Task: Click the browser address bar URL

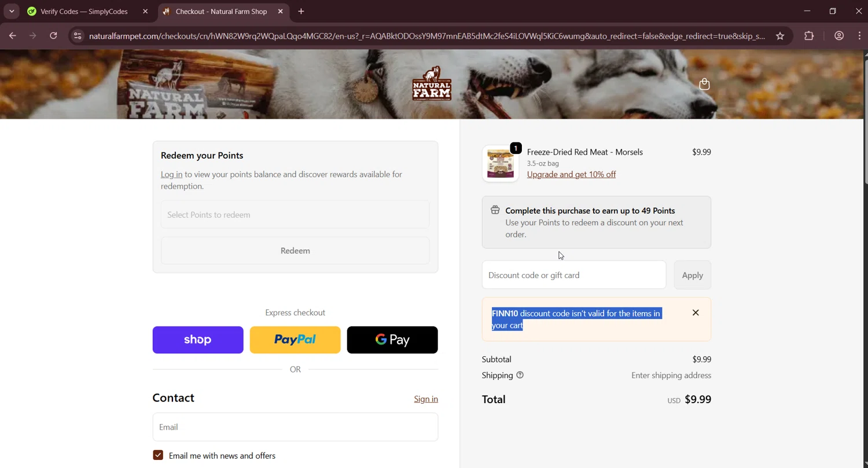Action: pos(427,36)
